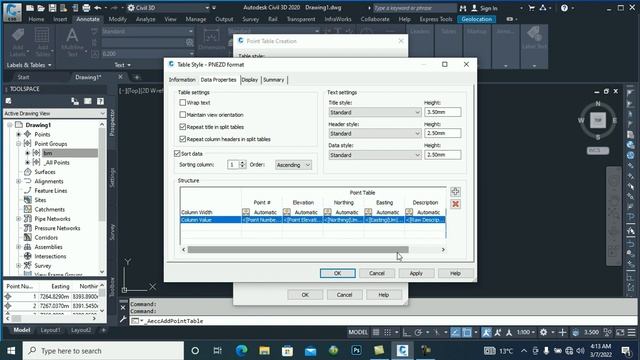Open the Header style dropdown
The image size is (640, 360).
[x=375, y=133]
